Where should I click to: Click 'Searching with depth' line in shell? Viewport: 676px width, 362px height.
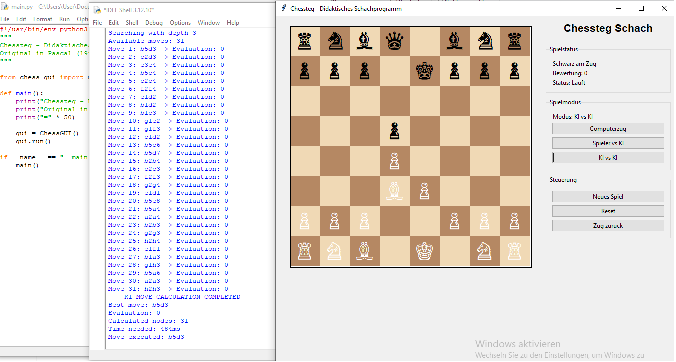coord(153,33)
